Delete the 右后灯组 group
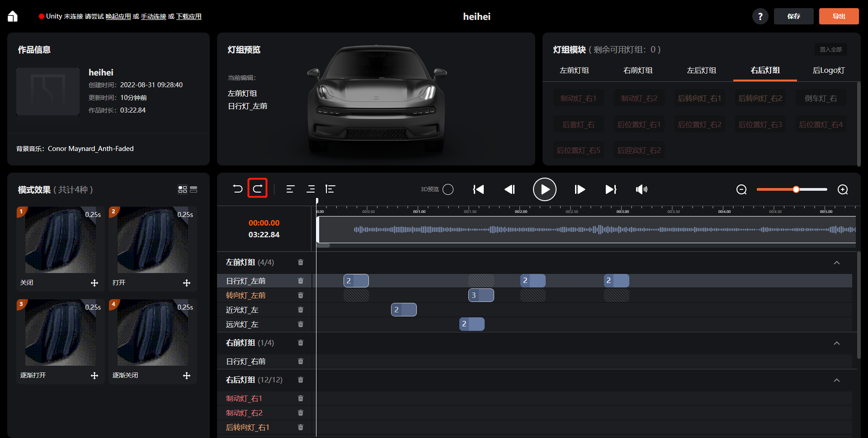 tap(301, 380)
